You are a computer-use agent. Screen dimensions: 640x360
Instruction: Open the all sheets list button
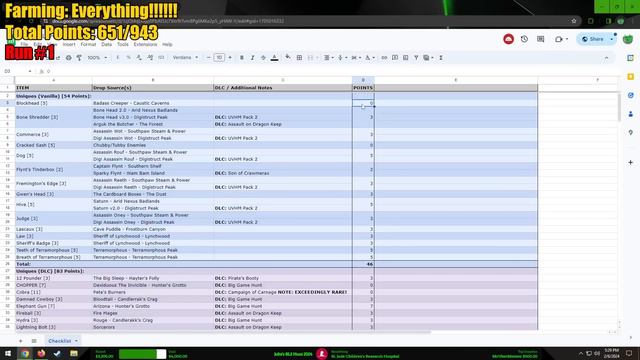34,341
